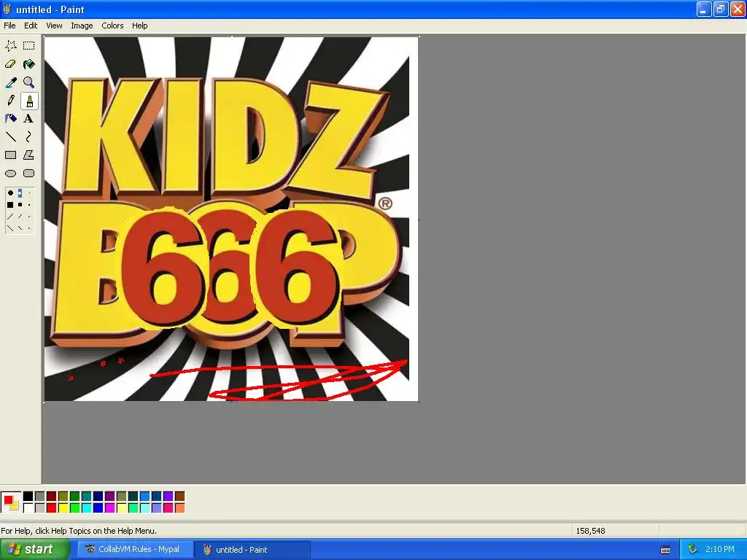This screenshot has width=747, height=560.
Task: Select the rectangular Select tool
Action: pos(29,46)
